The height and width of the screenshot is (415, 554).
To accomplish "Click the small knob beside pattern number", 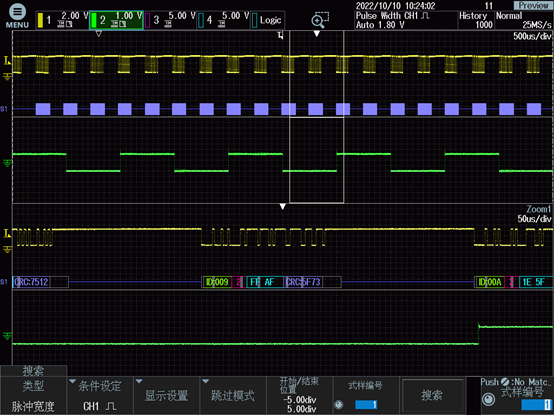I will [x=338, y=404].
